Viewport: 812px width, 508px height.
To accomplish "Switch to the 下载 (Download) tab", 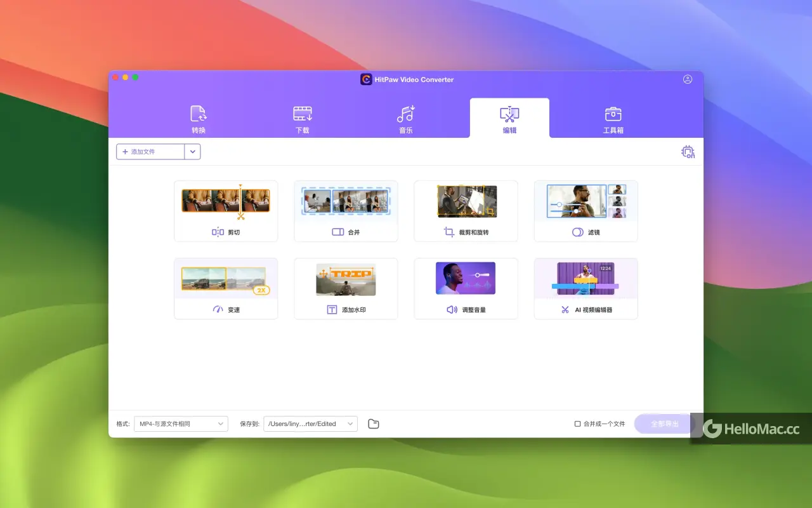I will tap(303, 119).
